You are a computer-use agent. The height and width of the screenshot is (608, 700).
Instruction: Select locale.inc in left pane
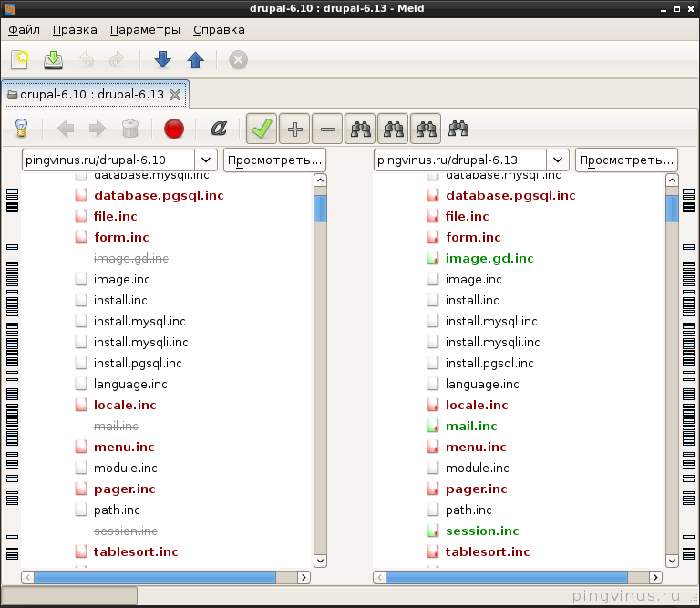point(125,405)
